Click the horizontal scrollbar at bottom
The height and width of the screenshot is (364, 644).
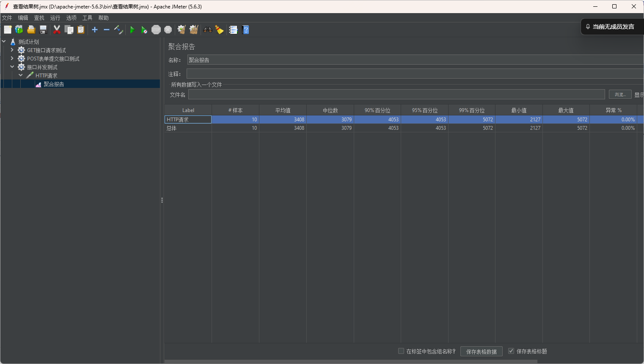tap(351, 361)
